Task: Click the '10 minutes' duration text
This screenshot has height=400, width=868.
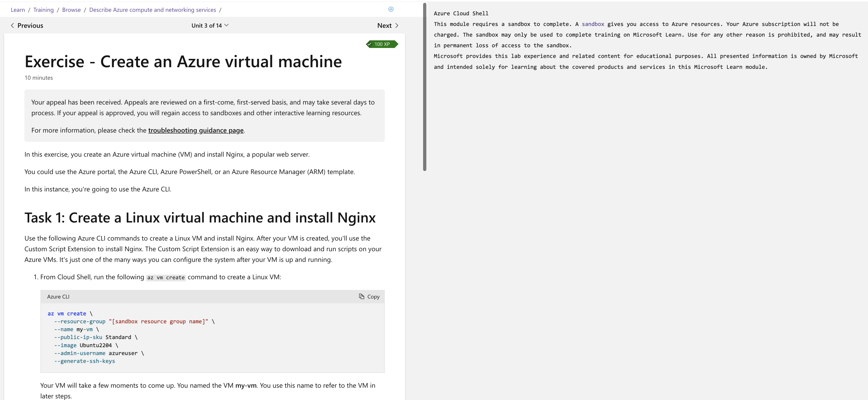Action: 39,78
